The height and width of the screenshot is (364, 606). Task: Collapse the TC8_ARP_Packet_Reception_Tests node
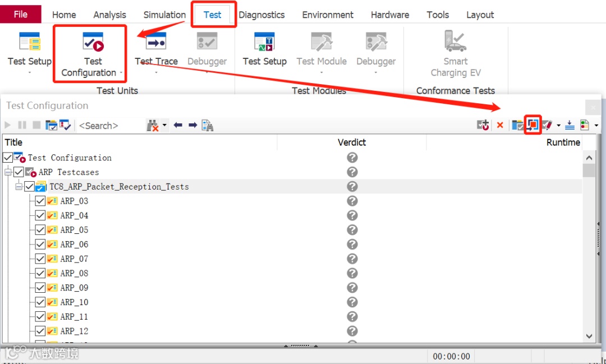click(x=19, y=187)
